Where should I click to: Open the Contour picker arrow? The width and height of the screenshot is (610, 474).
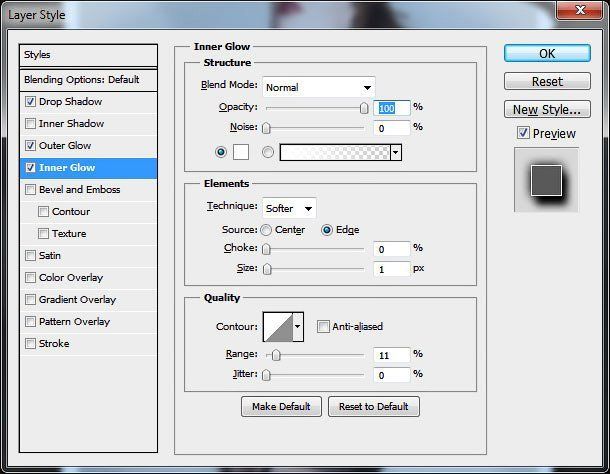[x=298, y=326]
